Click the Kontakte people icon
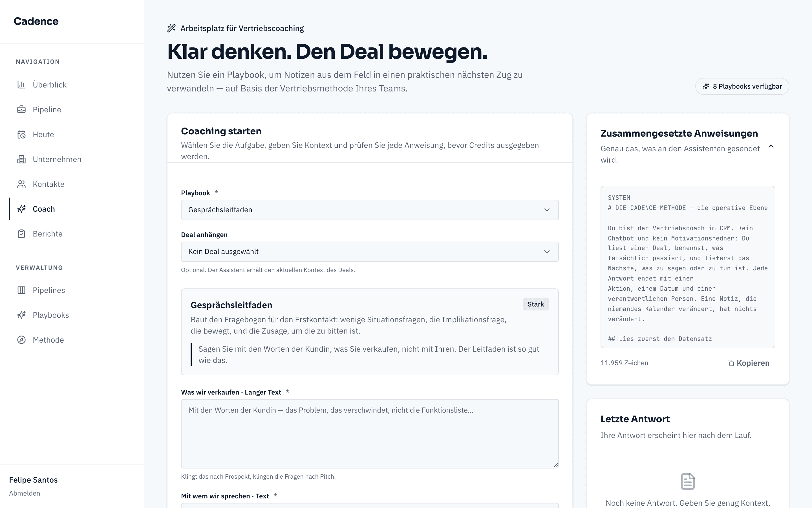812x508 pixels. (21, 184)
